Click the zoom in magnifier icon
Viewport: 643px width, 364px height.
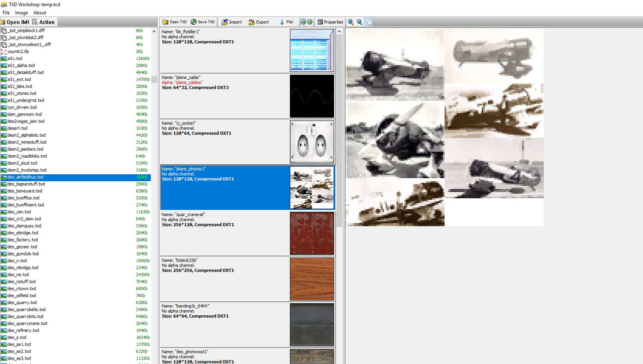tap(351, 22)
